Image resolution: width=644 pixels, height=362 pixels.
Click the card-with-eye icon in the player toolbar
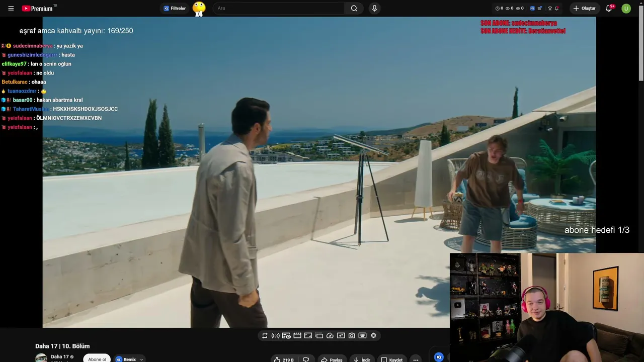[286, 336]
